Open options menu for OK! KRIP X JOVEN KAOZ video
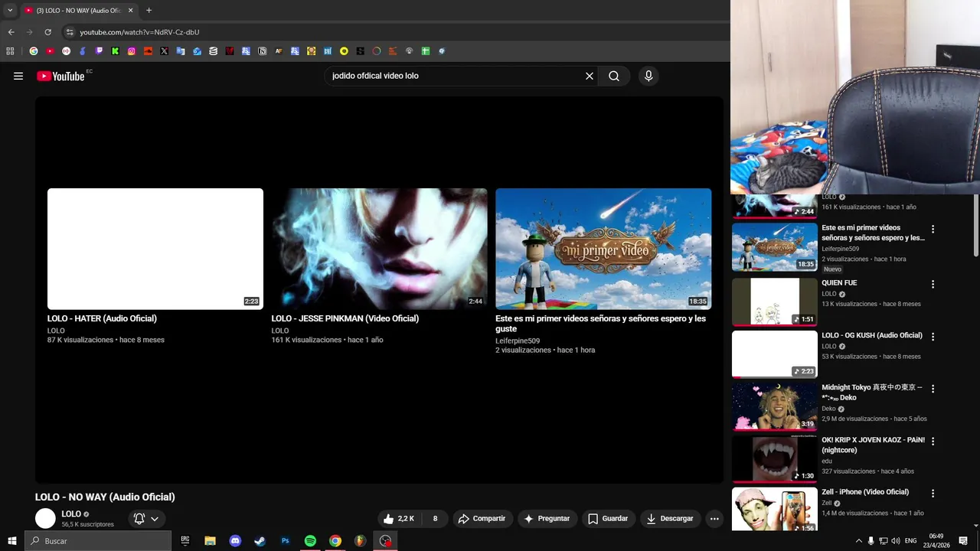This screenshot has height=551, width=980. [x=933, y=442]
